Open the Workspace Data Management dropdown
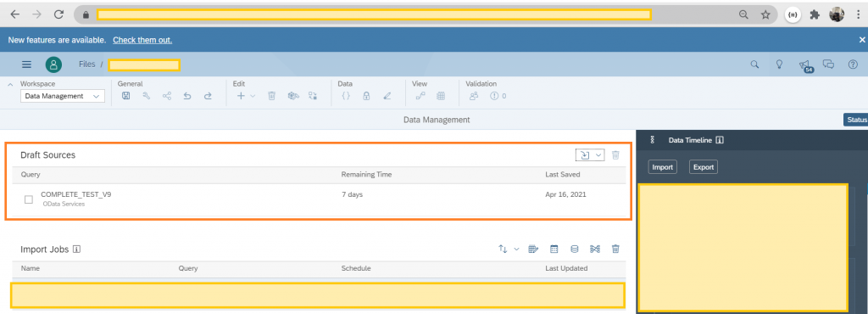The width and height of the screenshot is (868, 314). 63,96
